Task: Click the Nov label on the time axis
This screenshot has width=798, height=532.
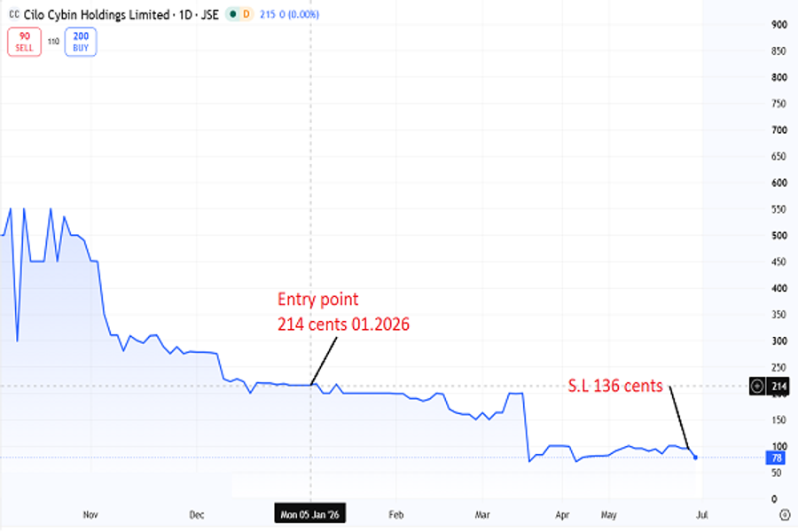Action: pyautogui.click(x=90, y=514)
